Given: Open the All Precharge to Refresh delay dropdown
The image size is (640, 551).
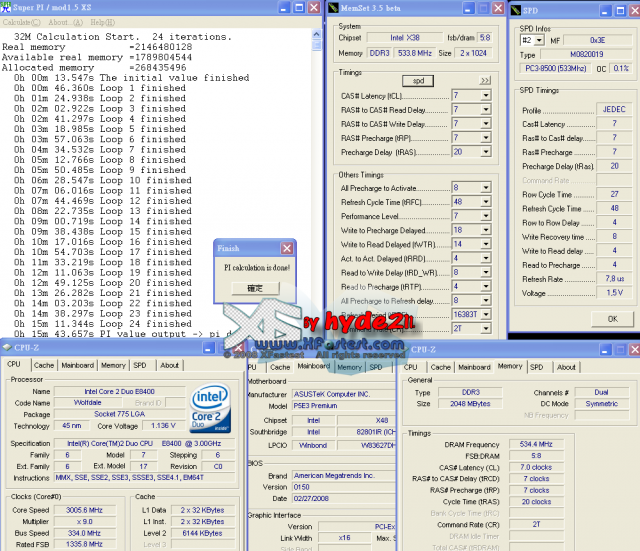Looking at the screenshot, I should (486, 300).
